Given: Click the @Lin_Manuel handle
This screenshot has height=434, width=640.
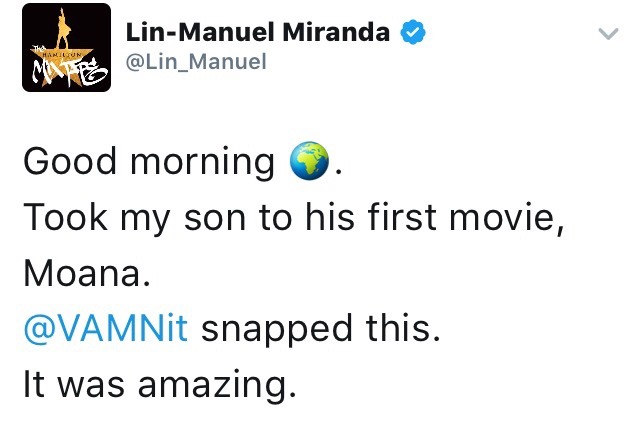Looking at the screenshot, I should pos(196,62).
